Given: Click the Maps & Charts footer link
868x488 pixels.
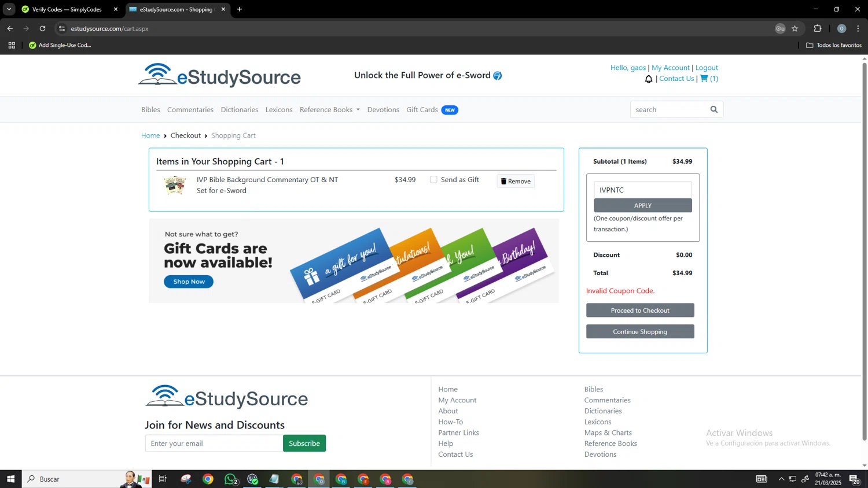Looking at the screenshot, I should pyautogui.click(x=608, y=432).
